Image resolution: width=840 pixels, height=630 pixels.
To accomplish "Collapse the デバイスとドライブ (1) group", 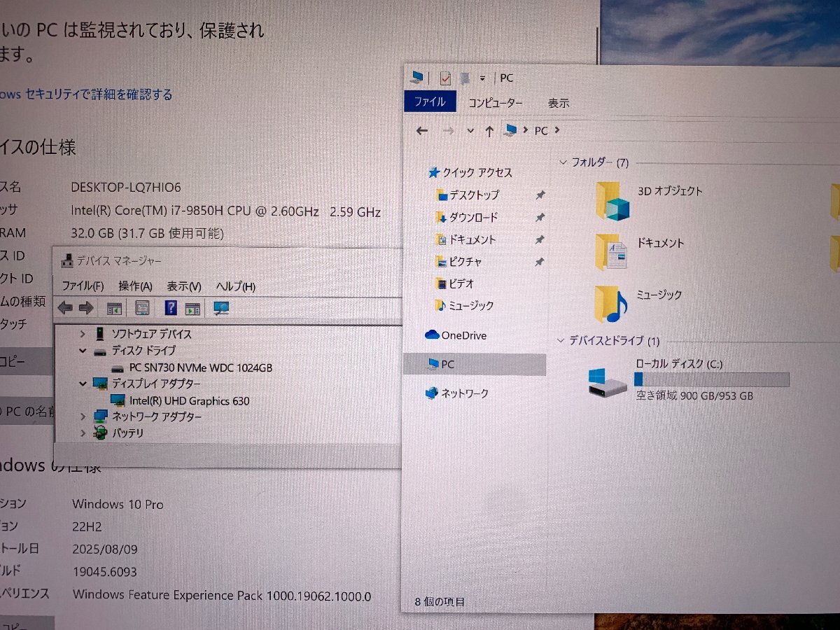I will tap(561, 341).
